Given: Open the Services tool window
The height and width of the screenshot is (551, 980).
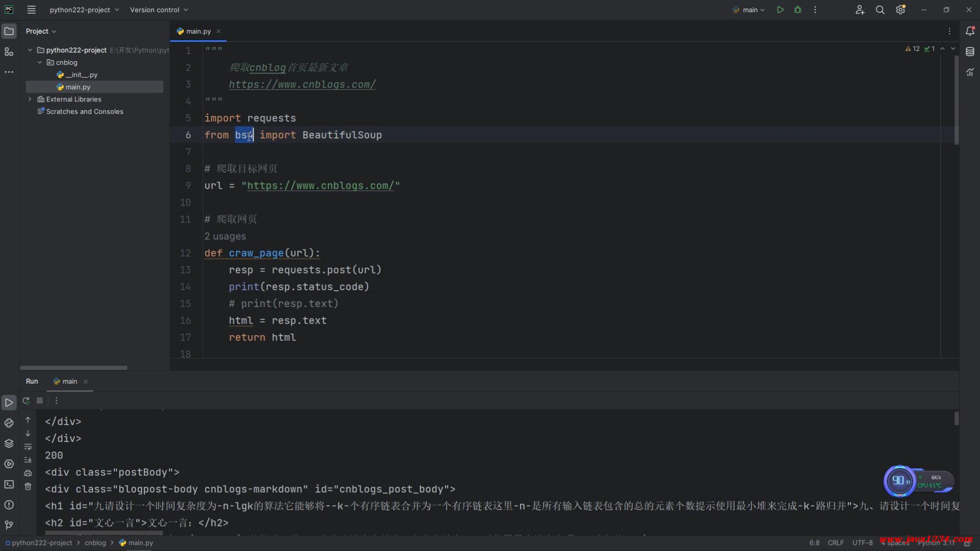Looking at the screenshot, I should click(x=9, y=464).
